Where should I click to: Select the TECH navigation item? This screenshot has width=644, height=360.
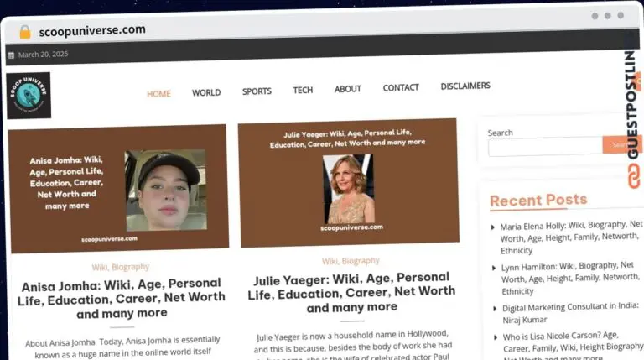click(303, 90)
